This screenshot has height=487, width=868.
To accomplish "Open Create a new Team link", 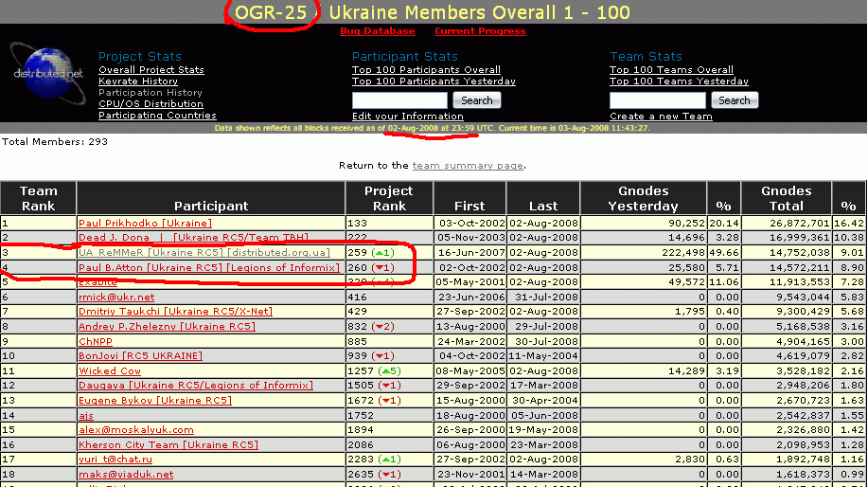I will pos(661,117).
